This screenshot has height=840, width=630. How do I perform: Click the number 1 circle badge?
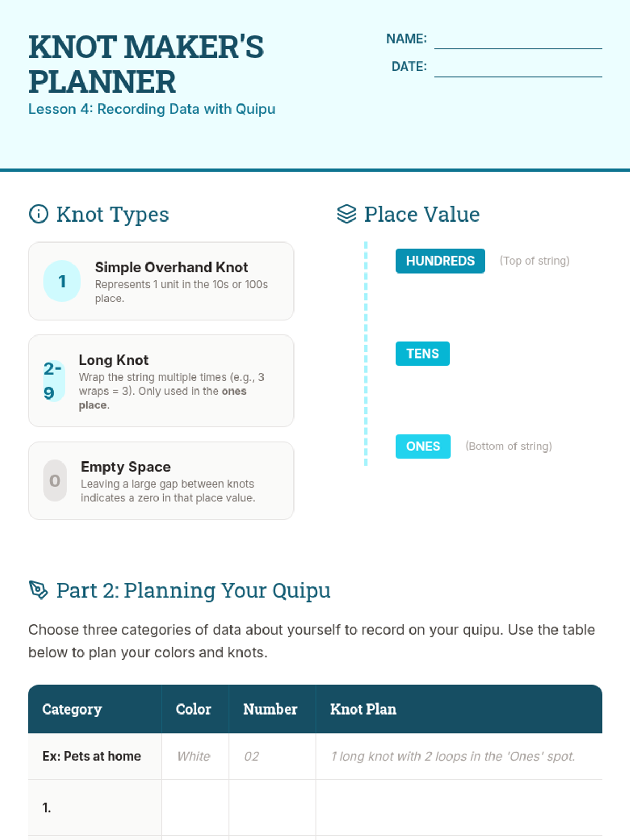pyautogui.click(x=62, y=281)
